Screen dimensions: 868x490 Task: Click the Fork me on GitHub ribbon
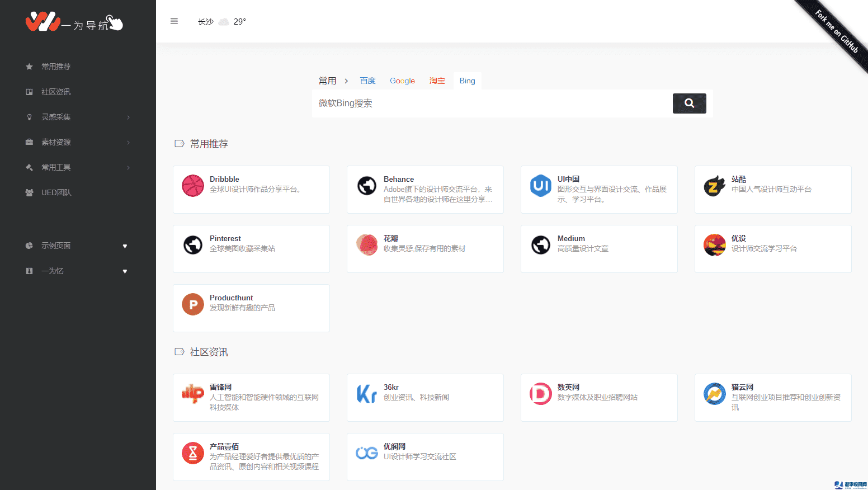point(836,31)
